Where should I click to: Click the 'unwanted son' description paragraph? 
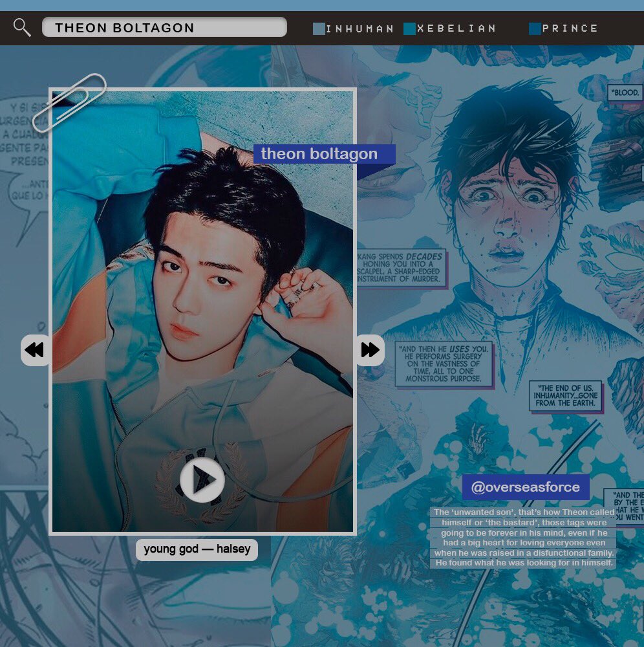[x=524, y=537]
